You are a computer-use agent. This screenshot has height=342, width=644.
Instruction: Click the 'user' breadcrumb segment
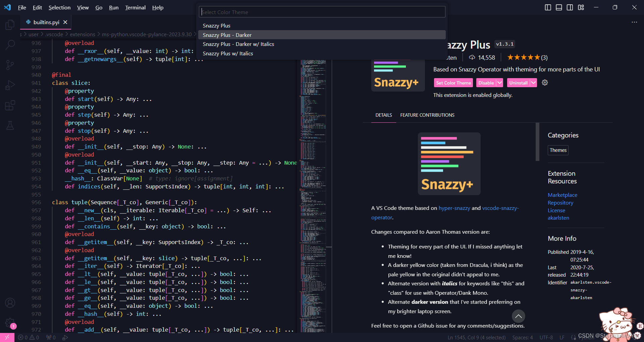coord(34,34)
